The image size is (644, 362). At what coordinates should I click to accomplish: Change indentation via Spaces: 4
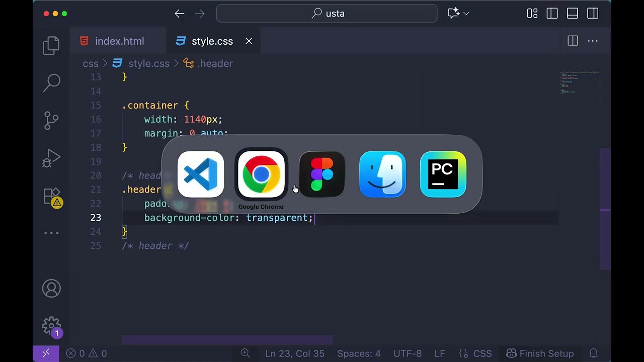click(x=359, y=353)
